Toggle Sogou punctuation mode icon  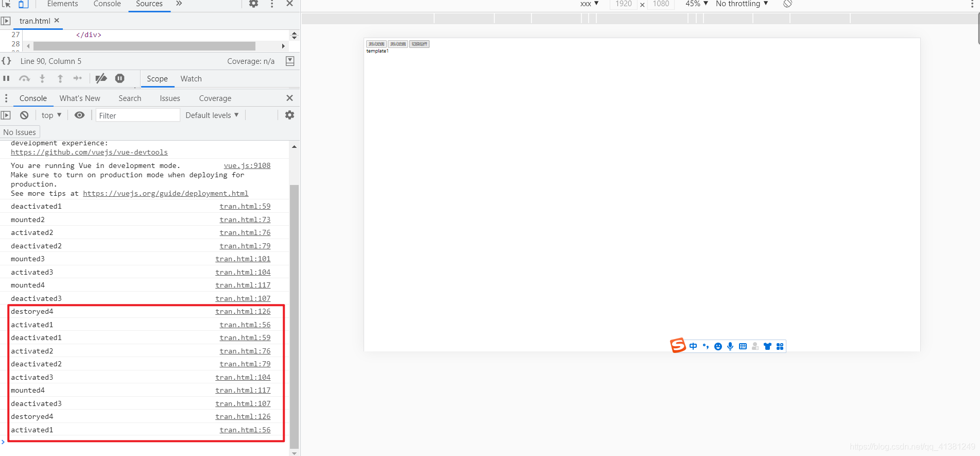point(706,346)
